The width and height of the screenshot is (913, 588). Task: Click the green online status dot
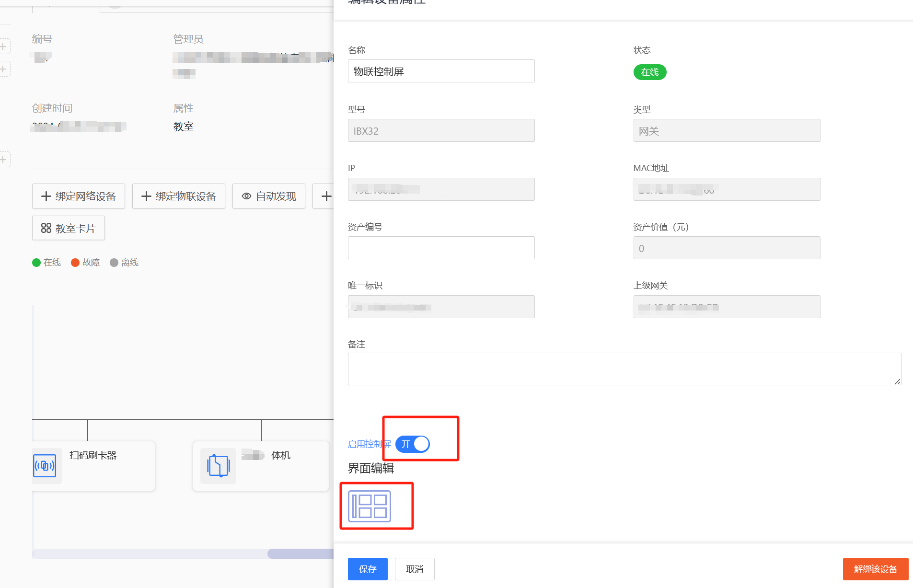coord(36,263)
